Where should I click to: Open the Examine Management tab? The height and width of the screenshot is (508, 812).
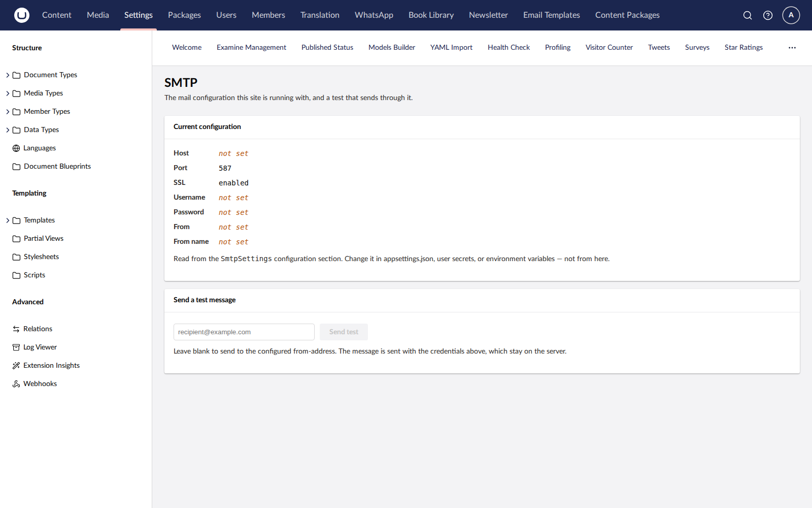pyautogui.click(x=251, y=48)
